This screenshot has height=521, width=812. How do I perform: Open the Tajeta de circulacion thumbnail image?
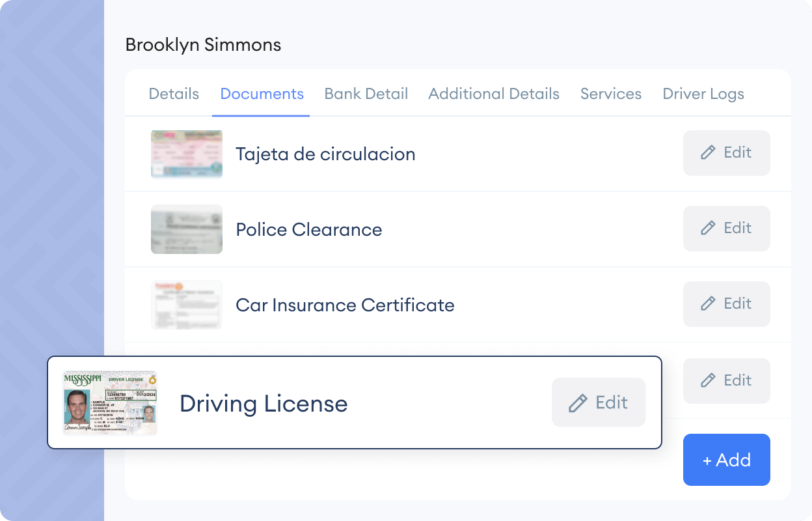point(186,154)
